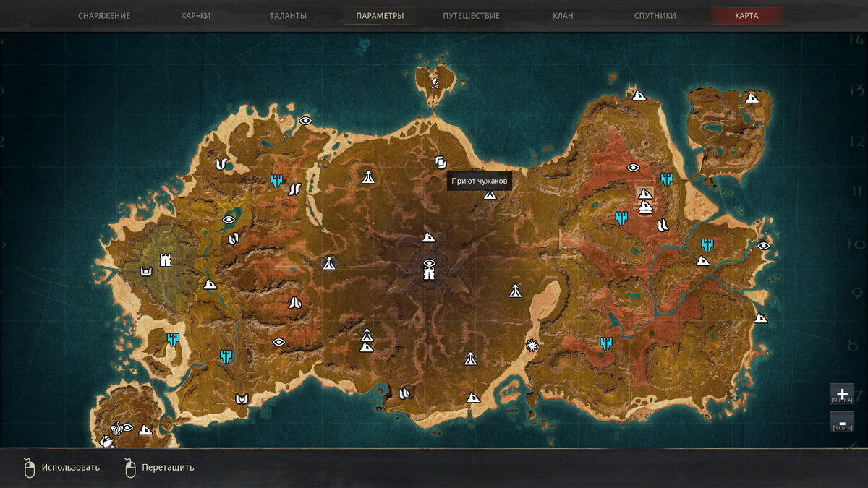
Task: Select the eye marker above the central tower
Action: click(x=429, y=262)
